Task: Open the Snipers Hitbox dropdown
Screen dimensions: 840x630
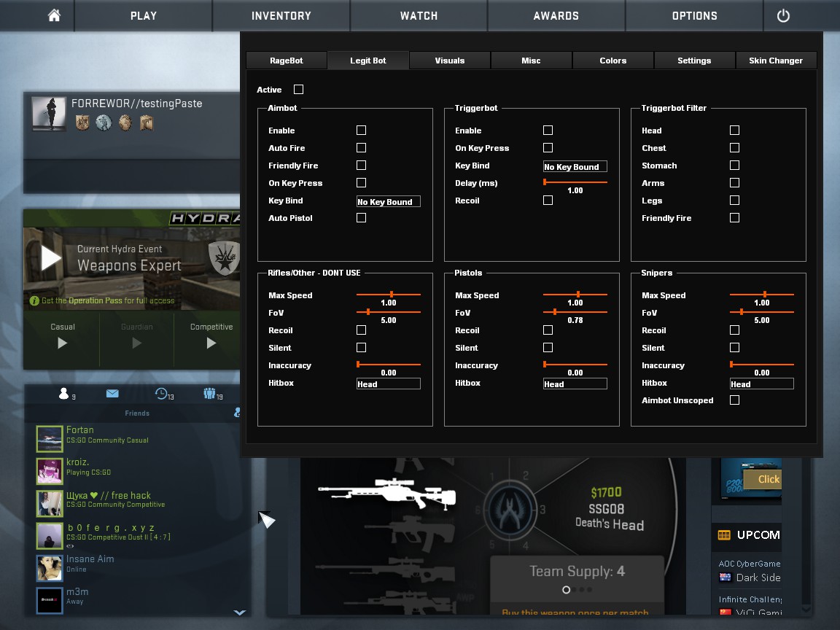Action: (761, 384)
